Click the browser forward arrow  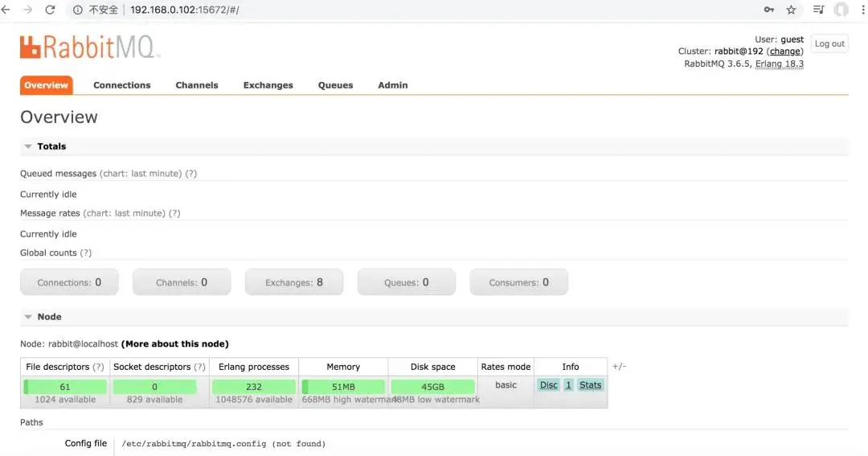[x=27, y=10]
